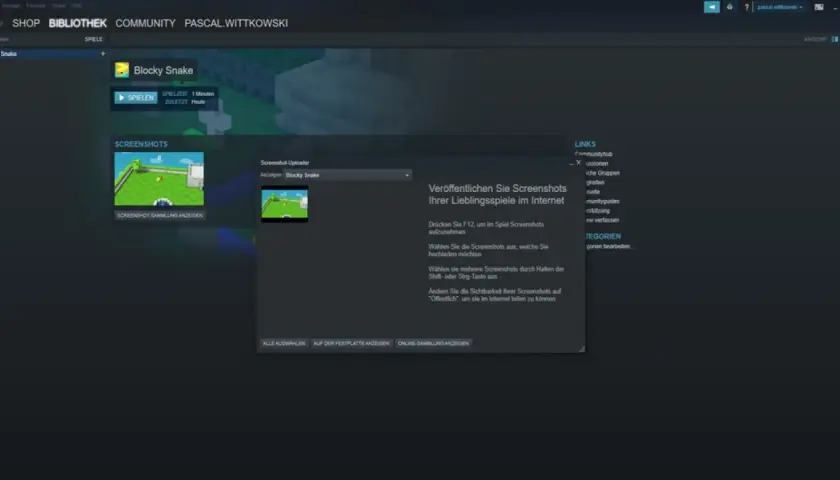Open the library screenshot thumbnail under SCREENSHOTS
The height and width of the screenshot is (480, 840).
tap(159, 178)
